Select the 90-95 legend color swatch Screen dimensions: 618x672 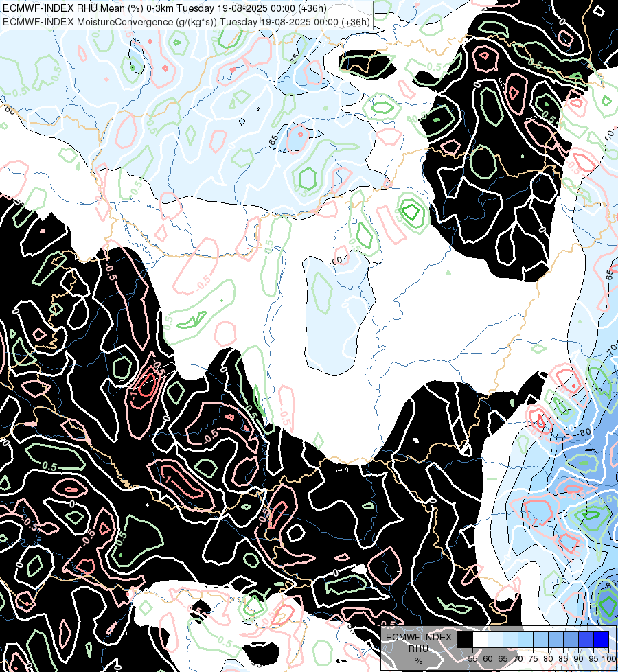click(586, 639)
